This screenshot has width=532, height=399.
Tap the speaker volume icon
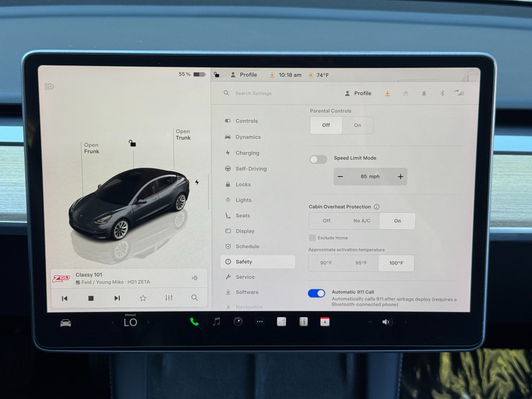click(x=387, y=322)
